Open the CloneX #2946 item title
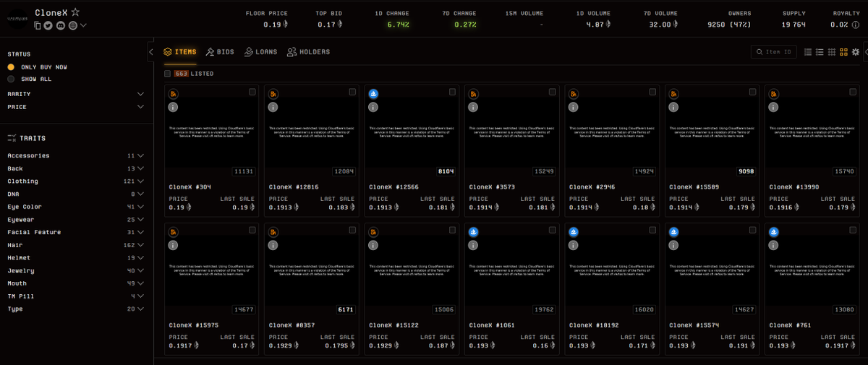868x365 pixels. click(591, 186)
